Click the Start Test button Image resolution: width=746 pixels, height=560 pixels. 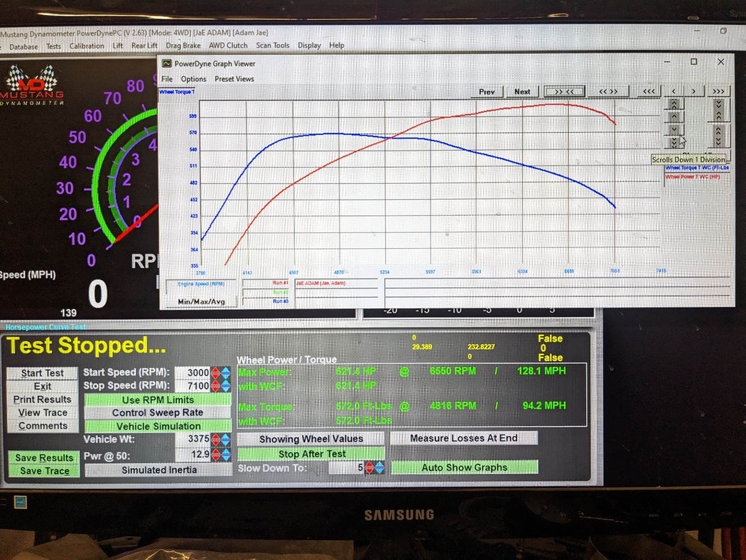43,373
